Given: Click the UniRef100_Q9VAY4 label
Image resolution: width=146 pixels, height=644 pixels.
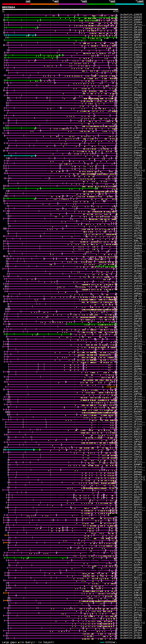Looking at the screenshot, I should tap(131, 364).
